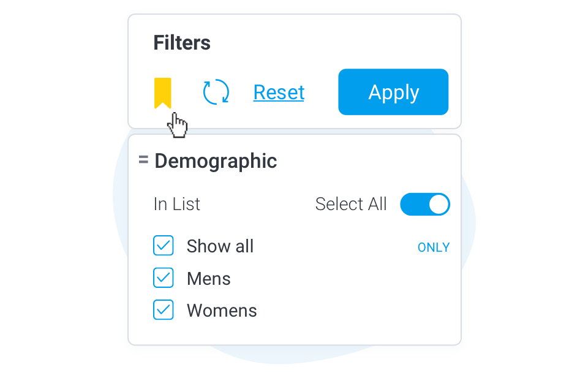Viewport: 588px width, 392px height.
Task: Click the checkmark inside the Mens box
Action: pos(164,278)
